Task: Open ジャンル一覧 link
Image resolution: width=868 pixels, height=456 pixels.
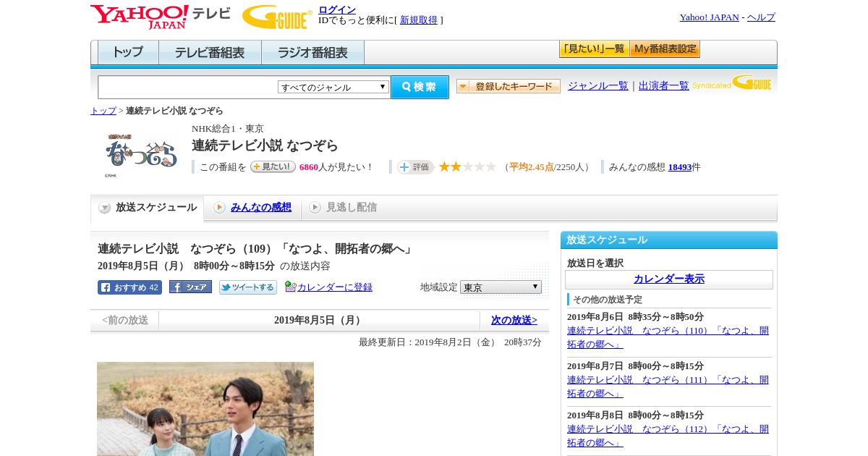Action: point(598,85)
